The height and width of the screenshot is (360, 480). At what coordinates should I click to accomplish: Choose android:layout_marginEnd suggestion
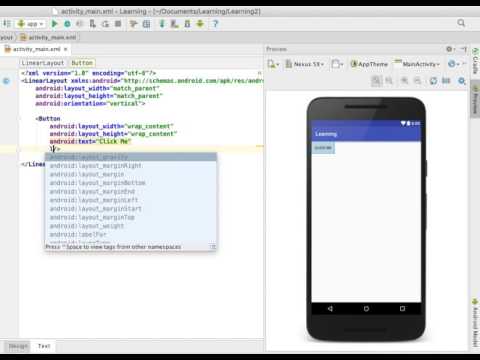pos(131,192)
